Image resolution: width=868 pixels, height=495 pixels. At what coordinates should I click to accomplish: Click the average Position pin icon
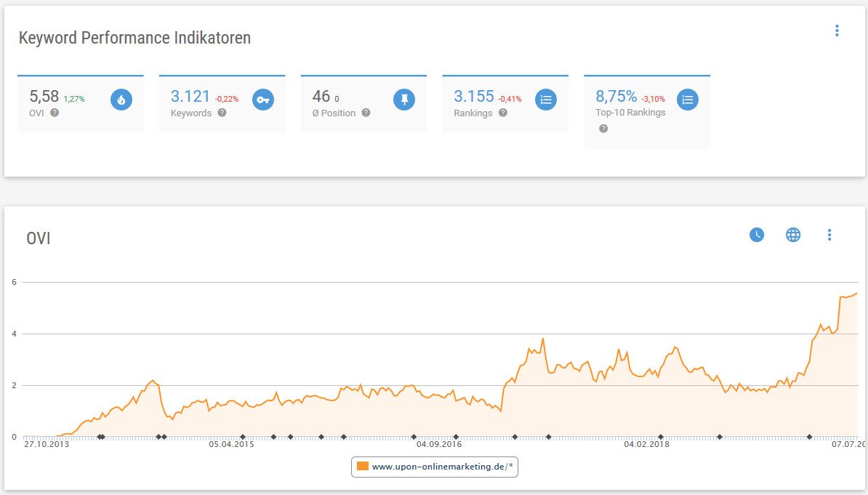point(404,100)
